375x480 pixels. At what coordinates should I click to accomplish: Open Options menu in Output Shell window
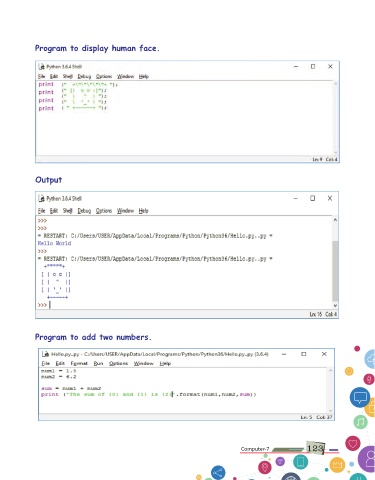104,211
